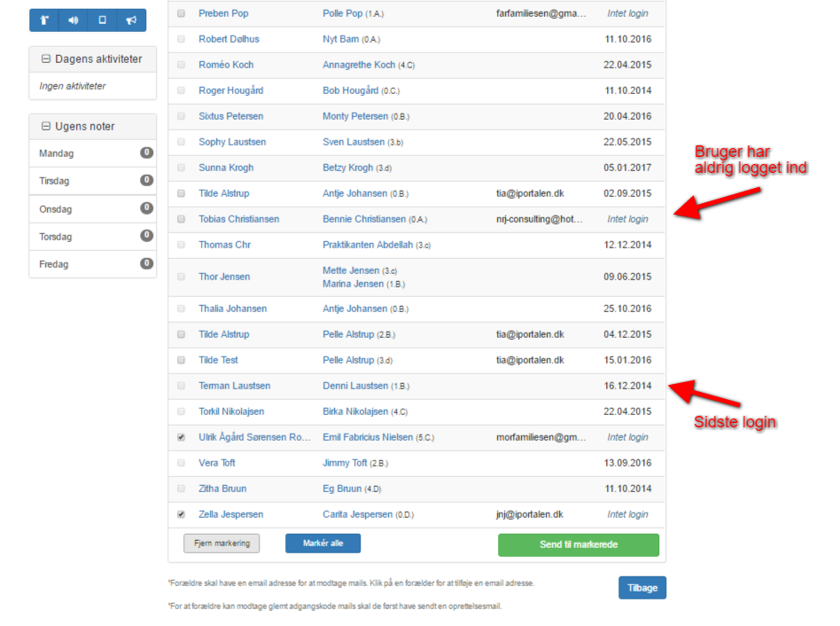Tick Tilde Alstrup checkbox in Pelle Alstrup (2.B.) row
This screenshot has height=626, width=840.
pos(181,334)
